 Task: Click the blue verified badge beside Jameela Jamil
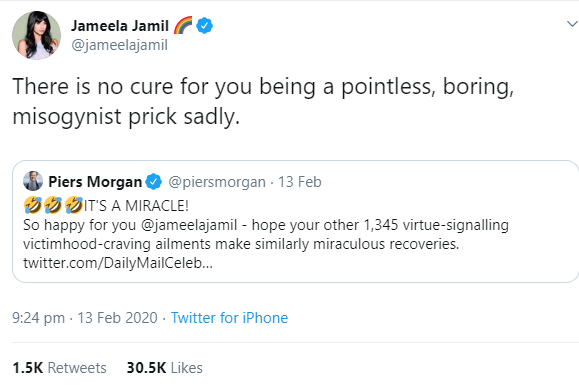[x=204, y=25]
